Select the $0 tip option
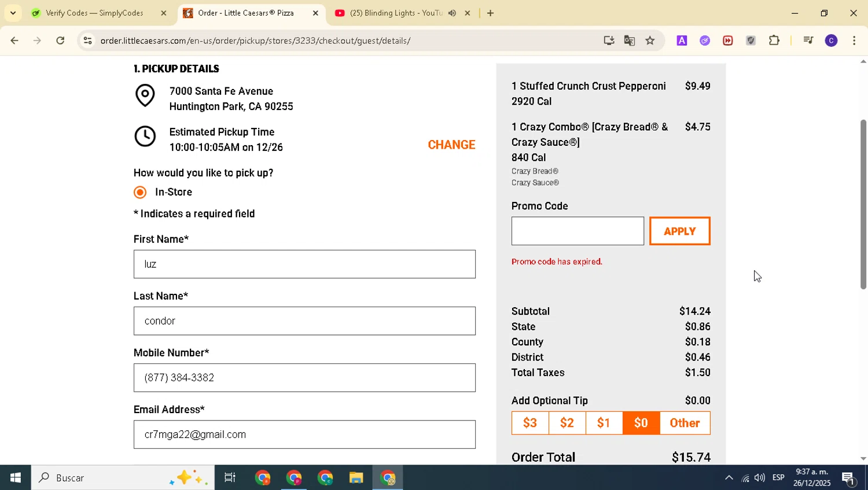 tap(641, 423)
